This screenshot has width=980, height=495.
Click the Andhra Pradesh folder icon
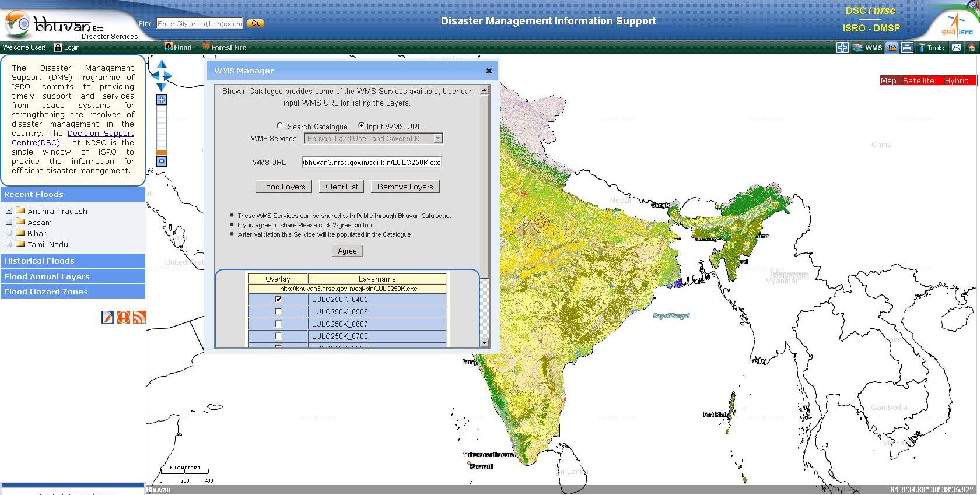[20, 210]
